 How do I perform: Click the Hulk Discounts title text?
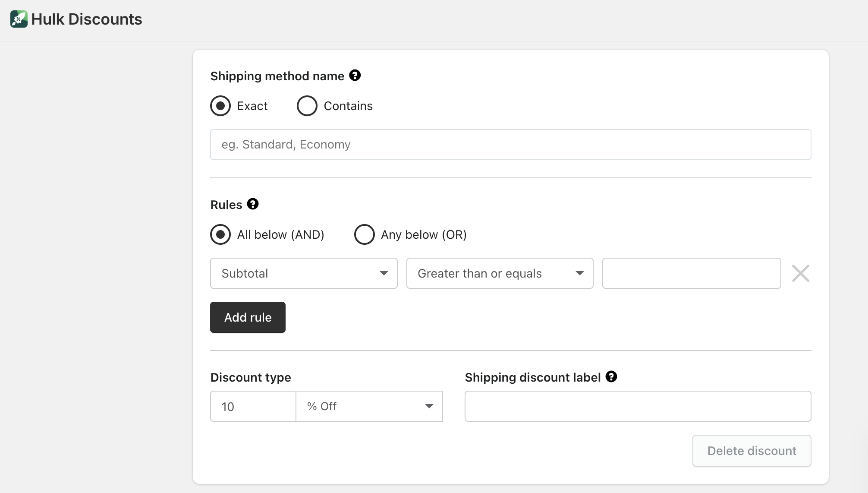pos(87,19)
